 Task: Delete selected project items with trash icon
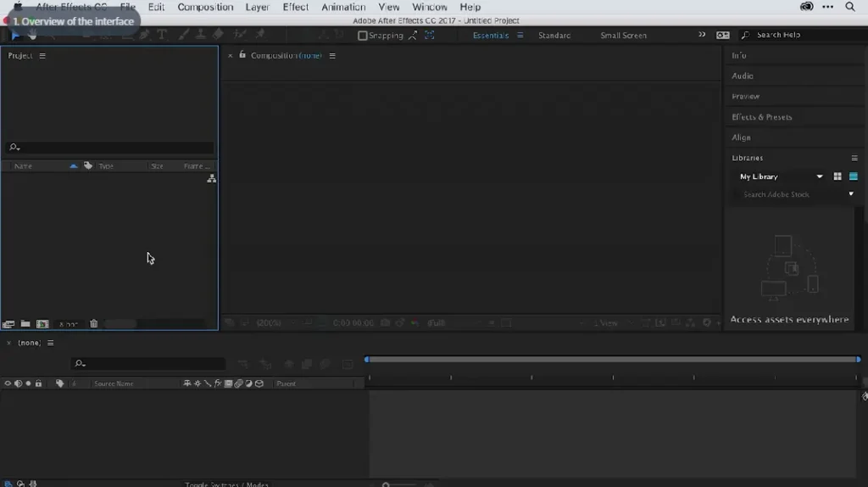pyautogui.click(x=93, y=323)
